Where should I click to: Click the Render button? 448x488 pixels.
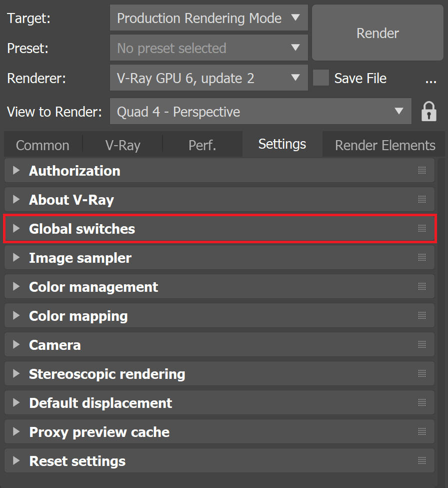pyautogui.click(x=377, y=33)
